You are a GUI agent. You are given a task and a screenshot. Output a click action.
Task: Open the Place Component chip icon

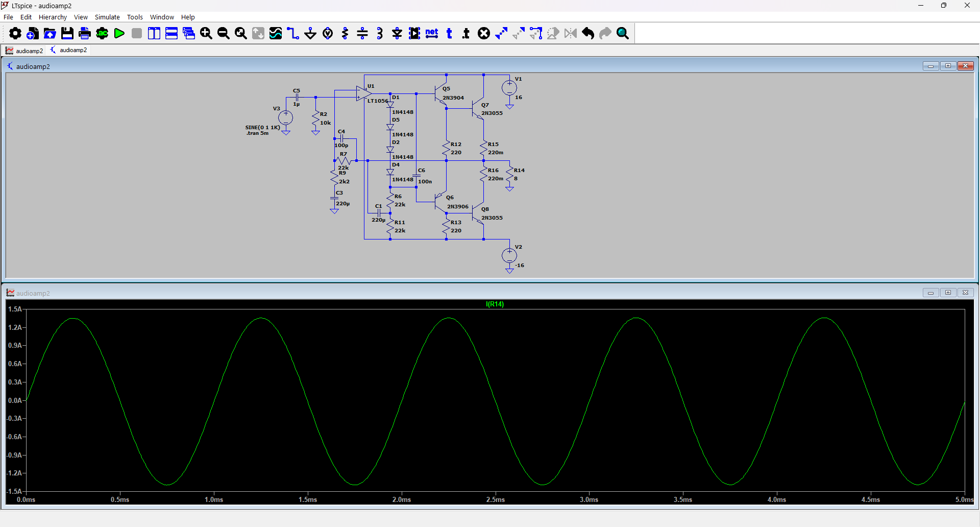coord(414,33)
